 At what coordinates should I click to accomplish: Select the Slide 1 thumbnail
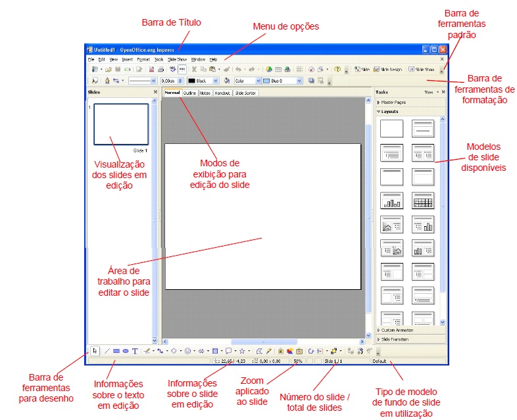[x=121, y=124]
